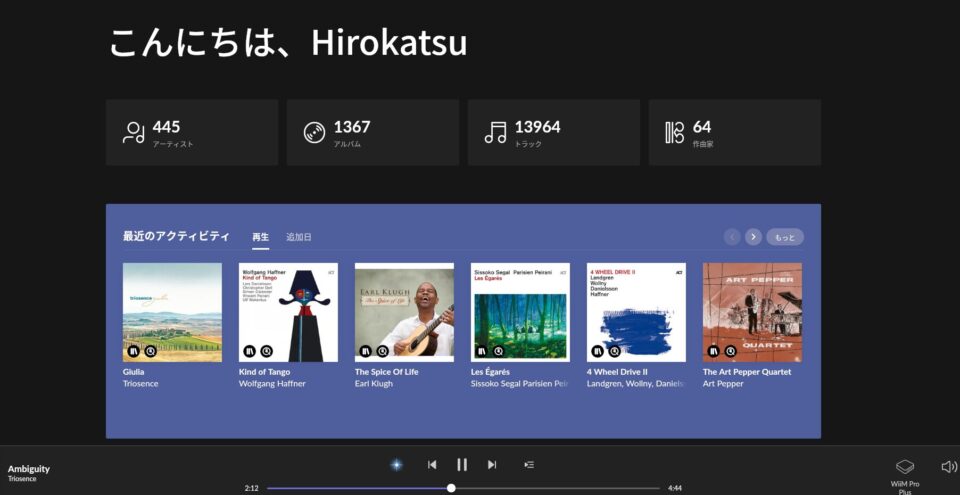960x495 pixels.
Task: Click the album disc icon
Action: pyautogui.click(x=314, y=132)
